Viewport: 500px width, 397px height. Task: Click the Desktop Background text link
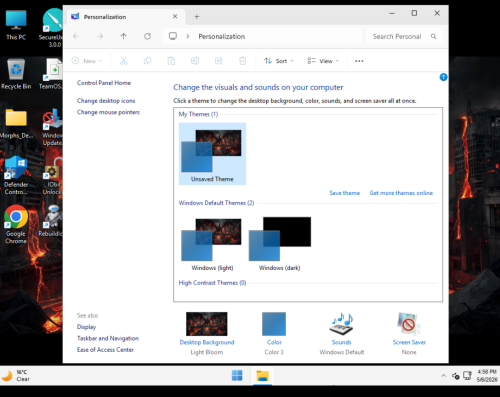pos(207,342)
